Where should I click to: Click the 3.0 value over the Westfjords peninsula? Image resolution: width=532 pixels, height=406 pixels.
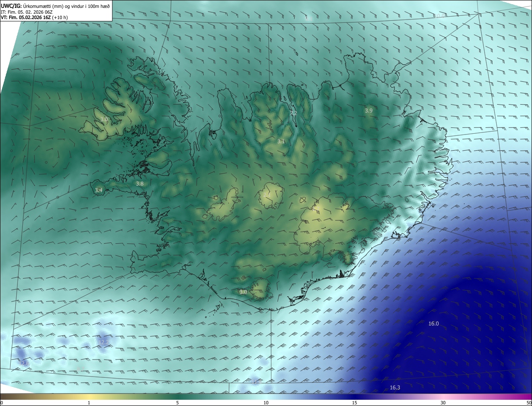(104, 120)
